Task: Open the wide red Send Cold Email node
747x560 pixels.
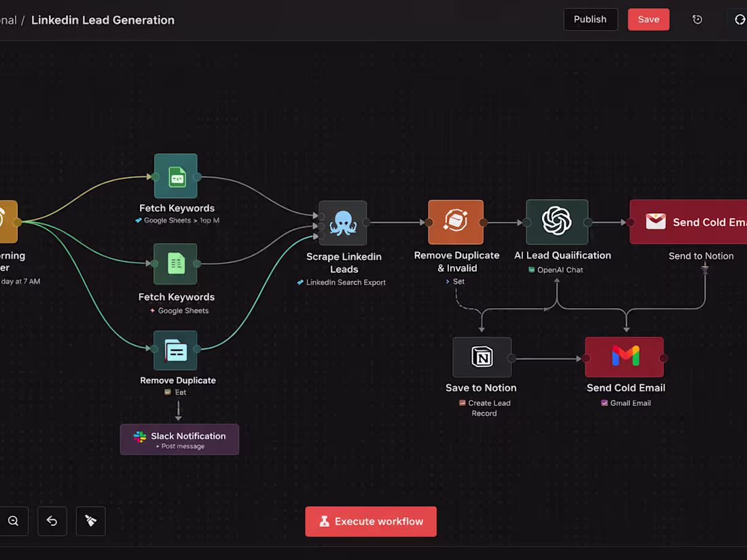Action: tap(689, 222)
